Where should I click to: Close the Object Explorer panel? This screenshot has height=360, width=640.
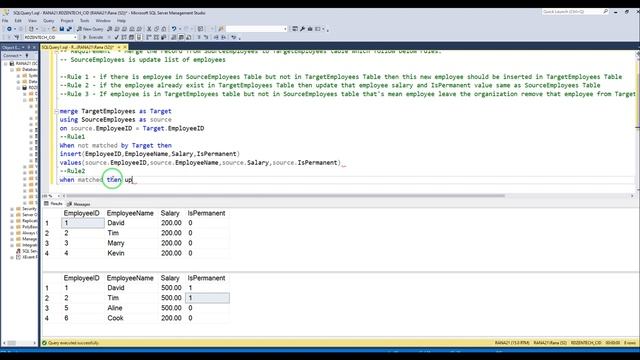pyautogui.click(x=34, y=47)
